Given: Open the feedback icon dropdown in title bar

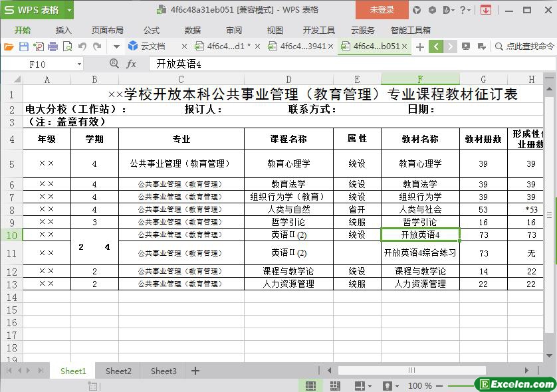Looking at the screenshot, I should tap(449, 10).
